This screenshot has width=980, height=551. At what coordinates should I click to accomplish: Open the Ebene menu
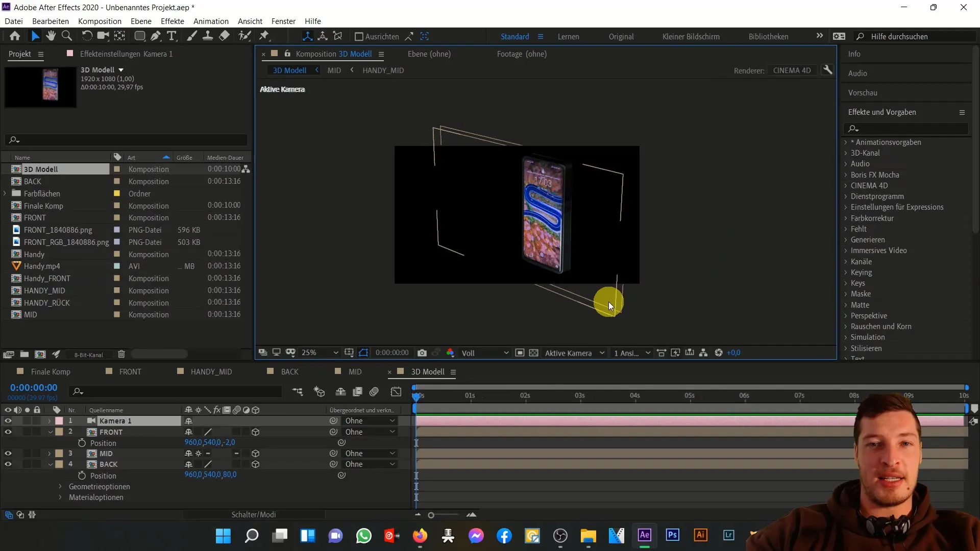pos(141,21)
